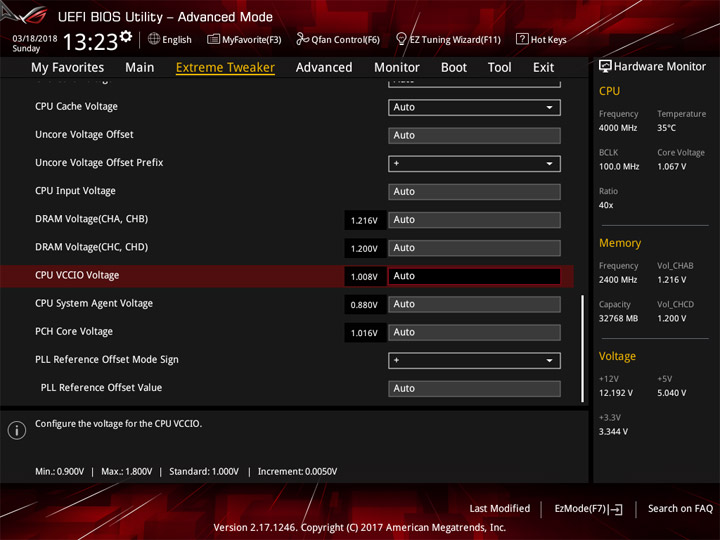Viewport: 720px width, 540px height.
Task: Open the My Favorites tab
Action: pos(68,68)
